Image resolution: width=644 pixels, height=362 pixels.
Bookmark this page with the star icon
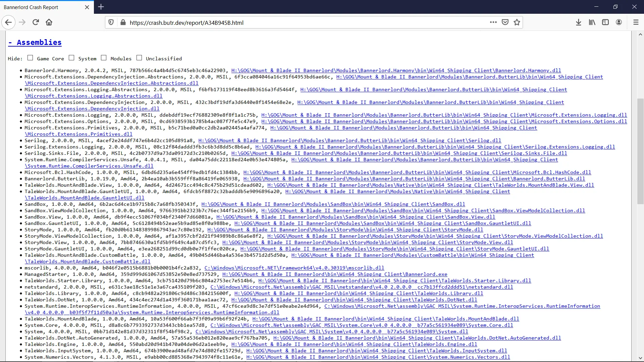(517, 22)
